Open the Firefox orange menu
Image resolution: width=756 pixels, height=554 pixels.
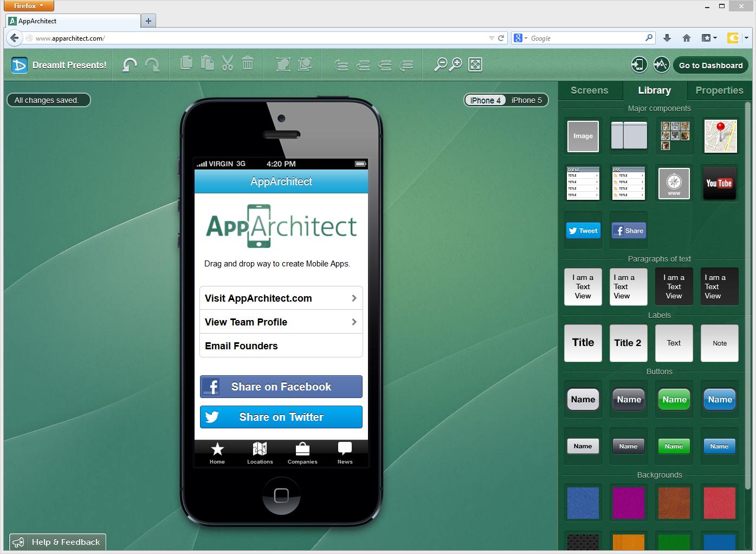[28, 5]
